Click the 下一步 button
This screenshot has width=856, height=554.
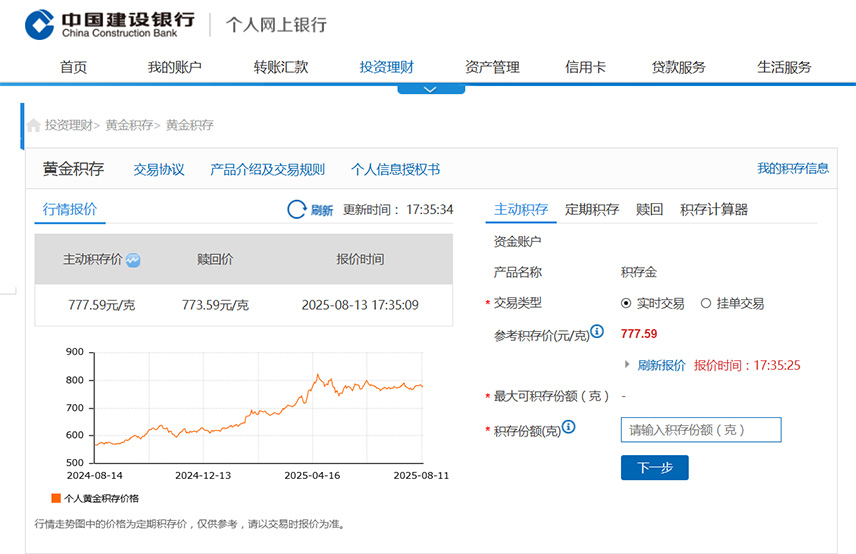coord(655,468)
